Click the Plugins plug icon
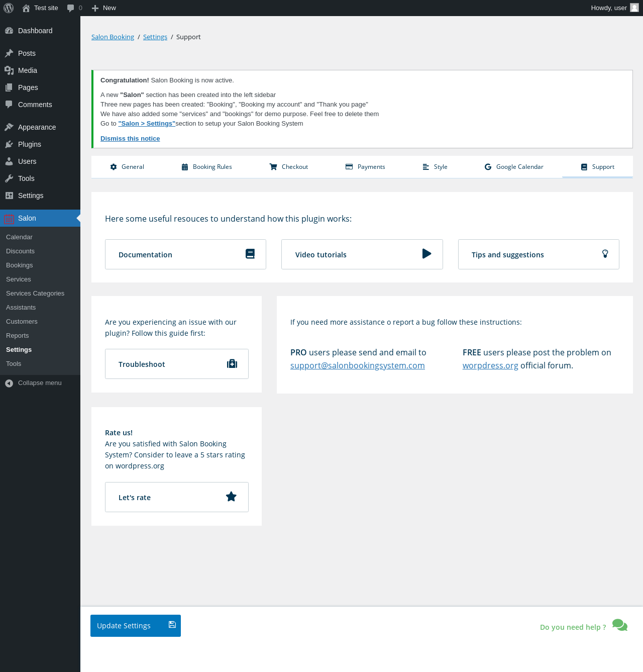Image resolution: width=643 pixels, height=672 pixels. (9, 144)
